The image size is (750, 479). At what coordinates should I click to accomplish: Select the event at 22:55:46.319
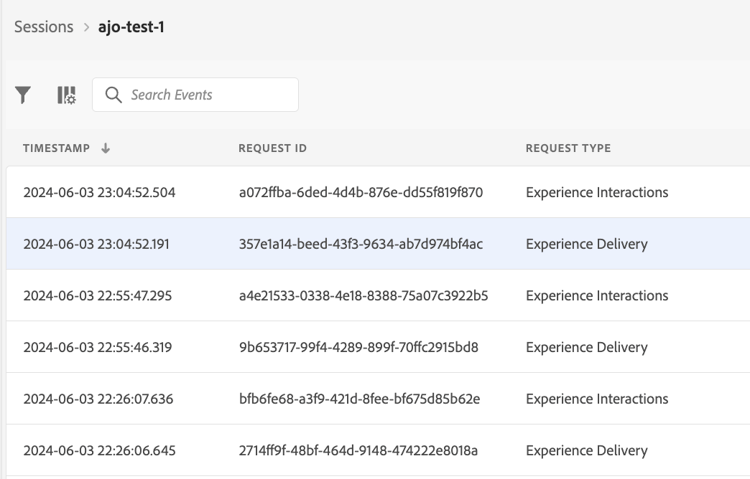tap(378, 347)
